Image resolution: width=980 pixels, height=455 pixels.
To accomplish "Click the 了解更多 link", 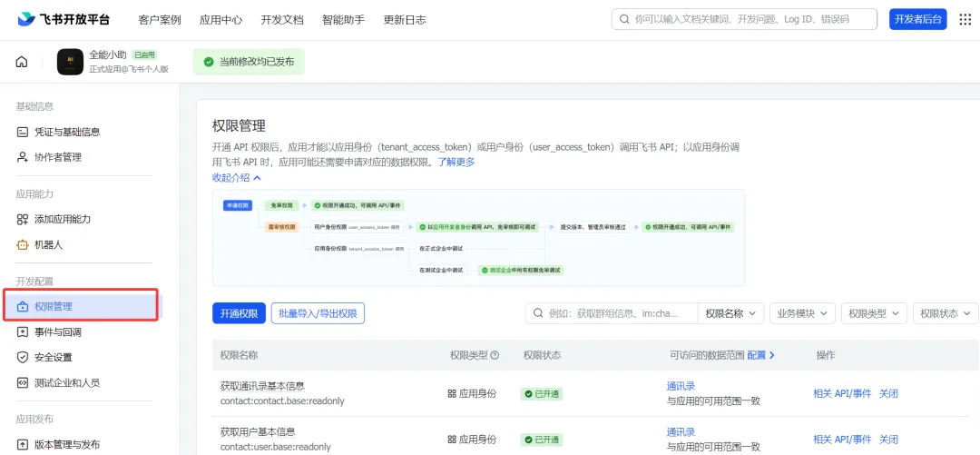I will 456,162.
